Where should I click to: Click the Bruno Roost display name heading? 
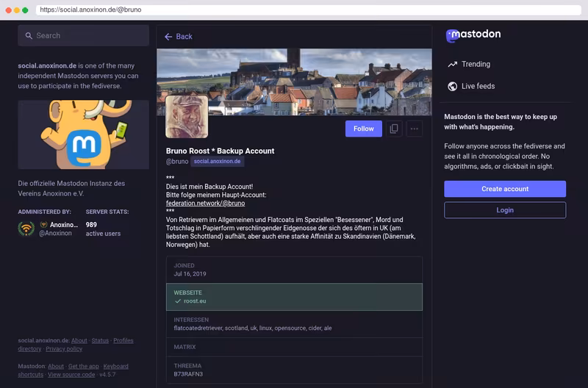point(220,151)
